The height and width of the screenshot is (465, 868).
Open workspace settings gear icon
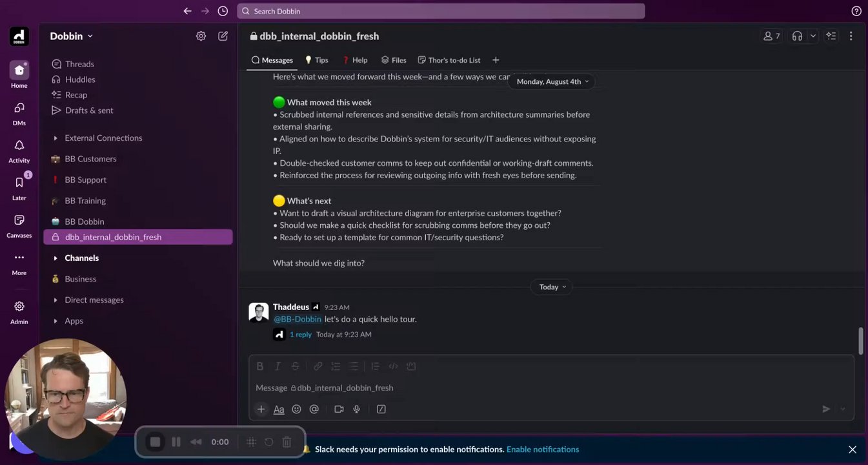click(201, 36)
